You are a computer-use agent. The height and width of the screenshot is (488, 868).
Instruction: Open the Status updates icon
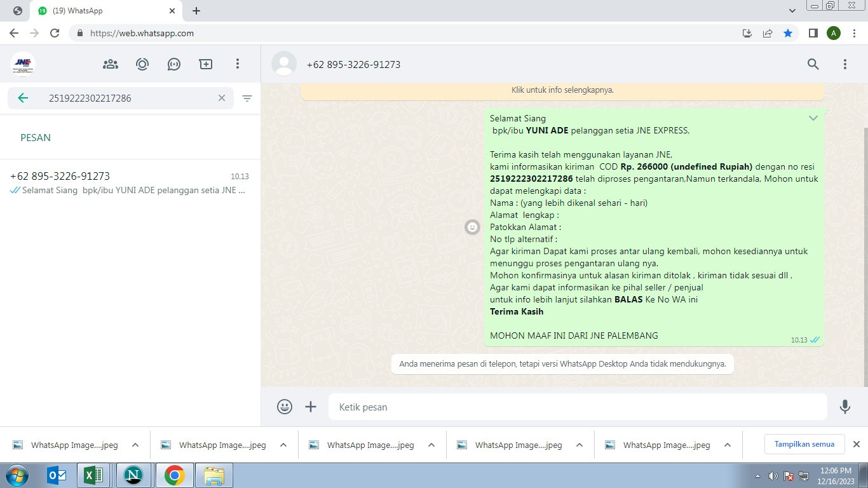point(142,64)
